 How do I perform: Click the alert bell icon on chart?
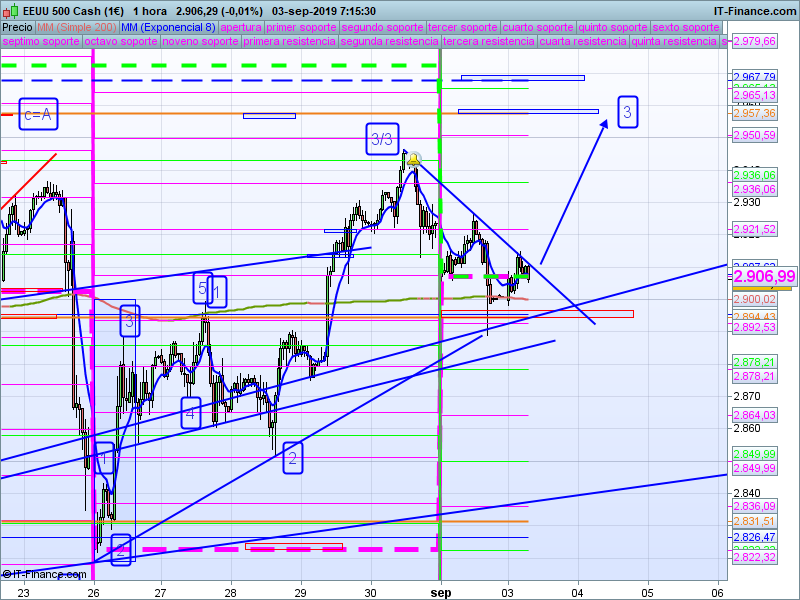(413, 159)
